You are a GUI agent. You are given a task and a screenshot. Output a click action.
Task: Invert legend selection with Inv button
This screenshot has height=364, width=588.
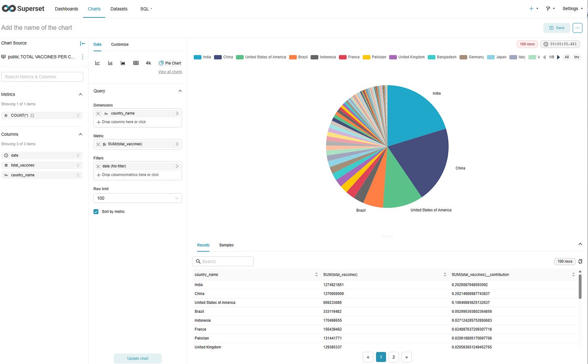(x=577, y=57)
